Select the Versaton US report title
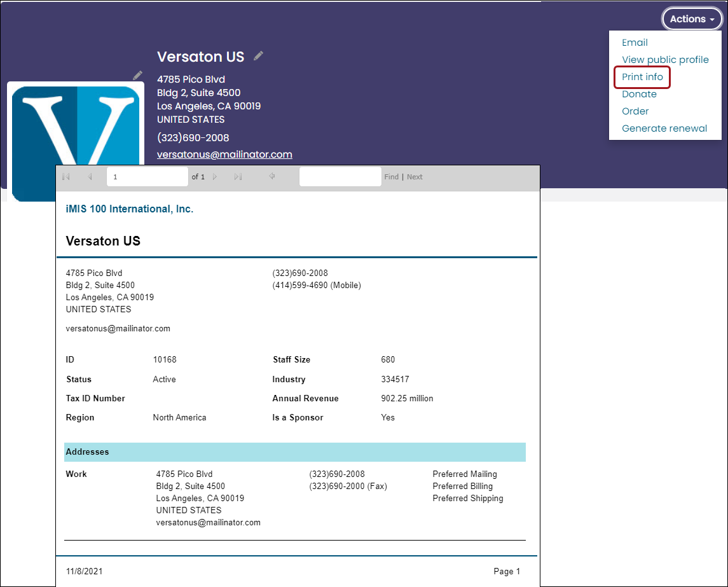Viewport: 728px width, 587px height. click(103, 241)
